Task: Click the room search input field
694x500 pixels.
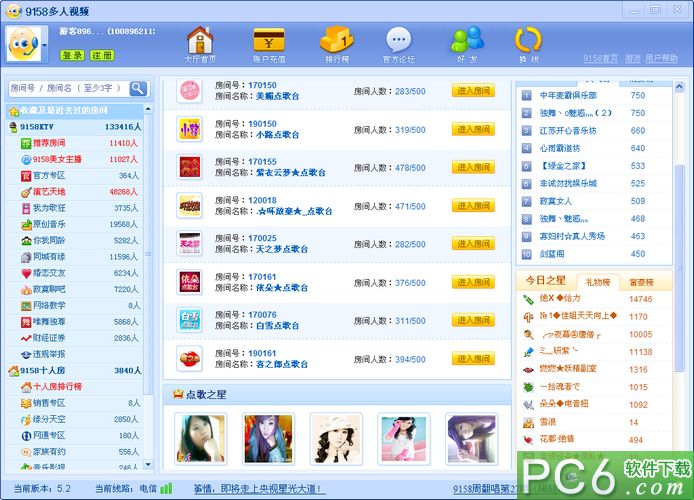Action: coord(69,88)
